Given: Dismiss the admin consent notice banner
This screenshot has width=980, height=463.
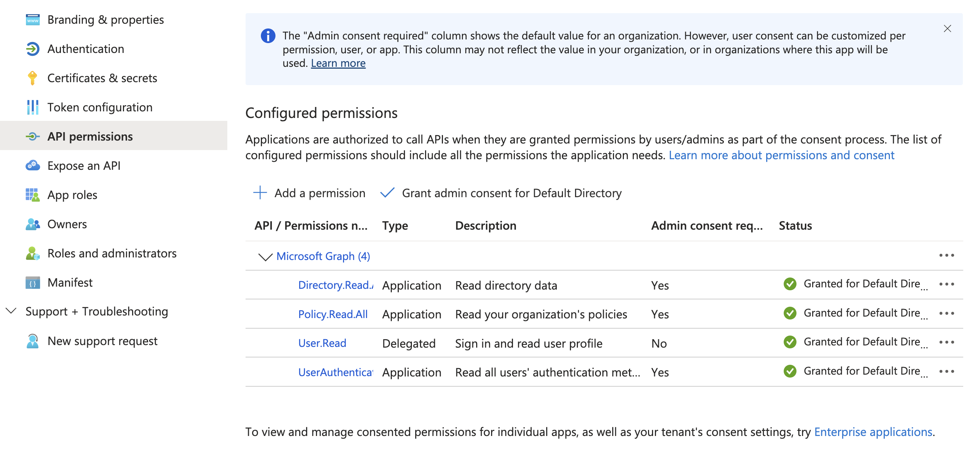Looking at the screenshot, I should (947, 28).
